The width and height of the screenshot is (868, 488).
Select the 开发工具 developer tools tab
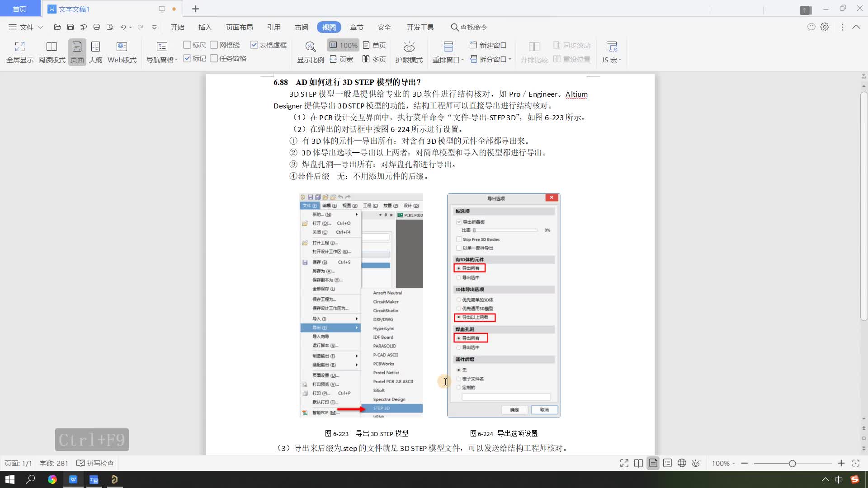[420, 27]
